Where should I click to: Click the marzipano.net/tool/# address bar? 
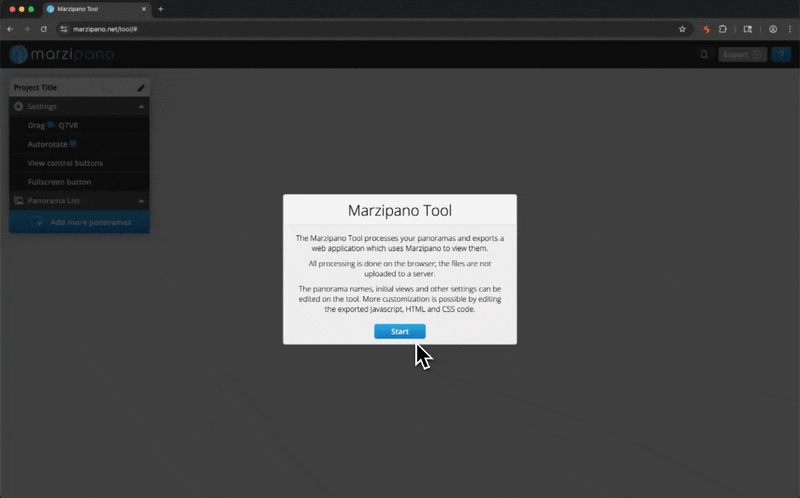(x=372, y=29)
